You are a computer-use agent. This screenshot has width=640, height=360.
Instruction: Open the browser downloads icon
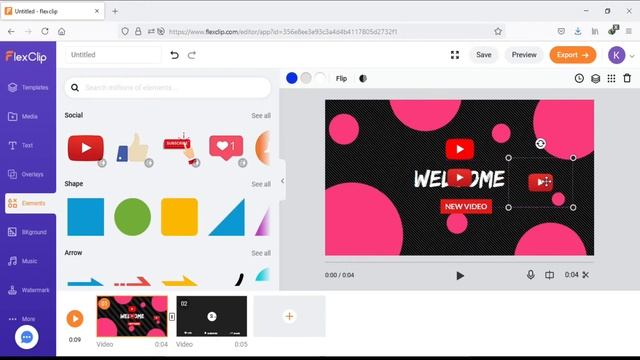pyautogui.click(x=578, y=31)
